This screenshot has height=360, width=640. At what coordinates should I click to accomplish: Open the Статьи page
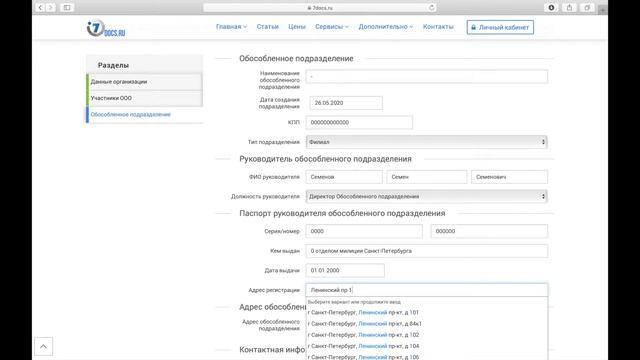point(267,27)
